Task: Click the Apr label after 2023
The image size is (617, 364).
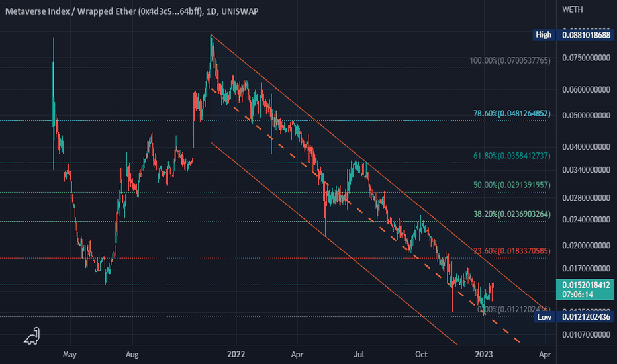Action: coord(545,355)
